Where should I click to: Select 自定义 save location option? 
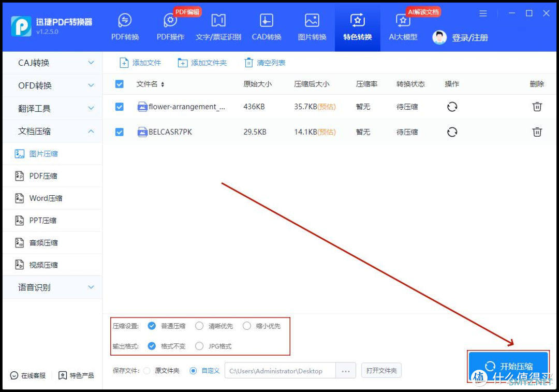pos(193,371)
